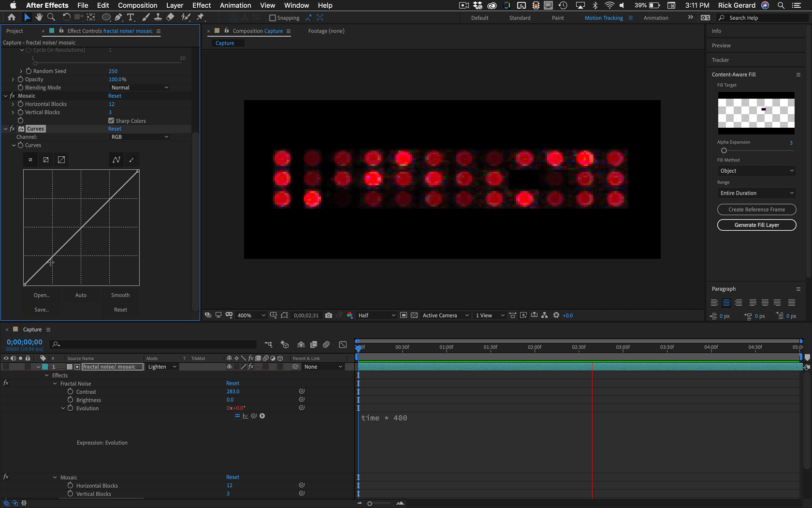The width and height of the screenshot is (812, 508).
Task: Click the Draft 3D icon in timeline
Action: [x=285, y=344]
